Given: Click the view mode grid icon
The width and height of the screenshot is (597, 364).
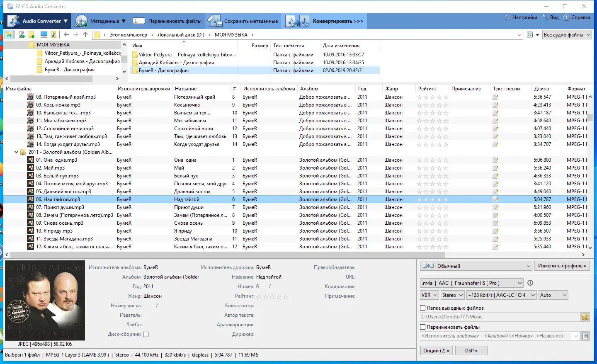Looking at the screenshot, I should [530, 35].
